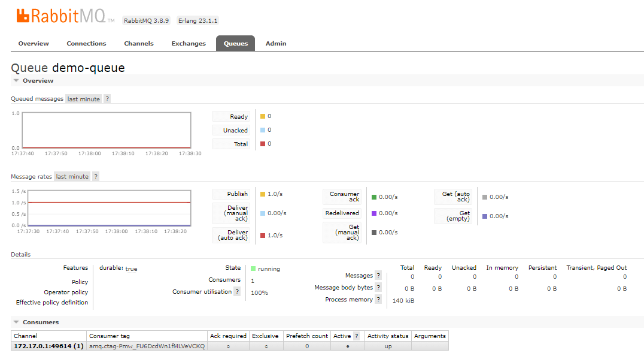Click the Ready legend label
Screen dimensions: 644x359
click(231, 117)
